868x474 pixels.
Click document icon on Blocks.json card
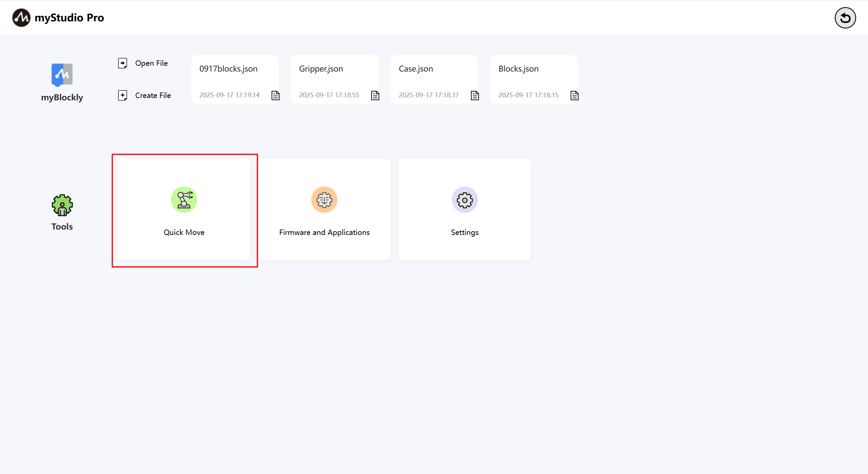tap(574, 96)
